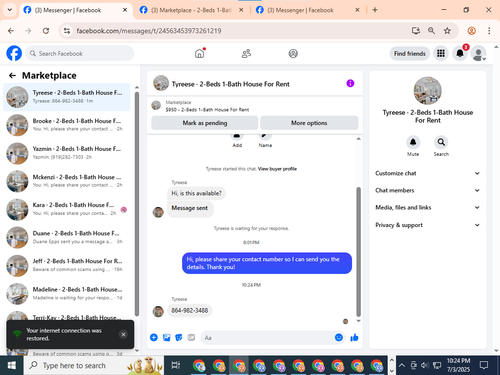Click the chat messages scrollbar
500x375 pixels.
[359, 252]
